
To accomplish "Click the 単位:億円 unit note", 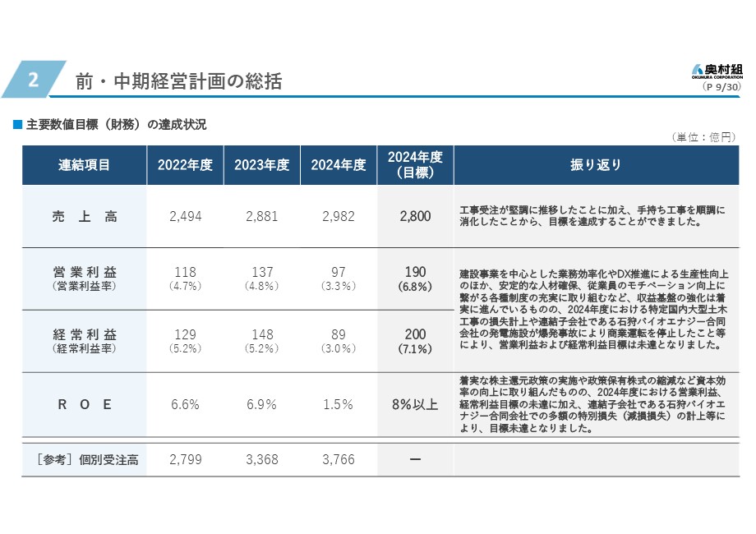I will [x=703, y=137].
